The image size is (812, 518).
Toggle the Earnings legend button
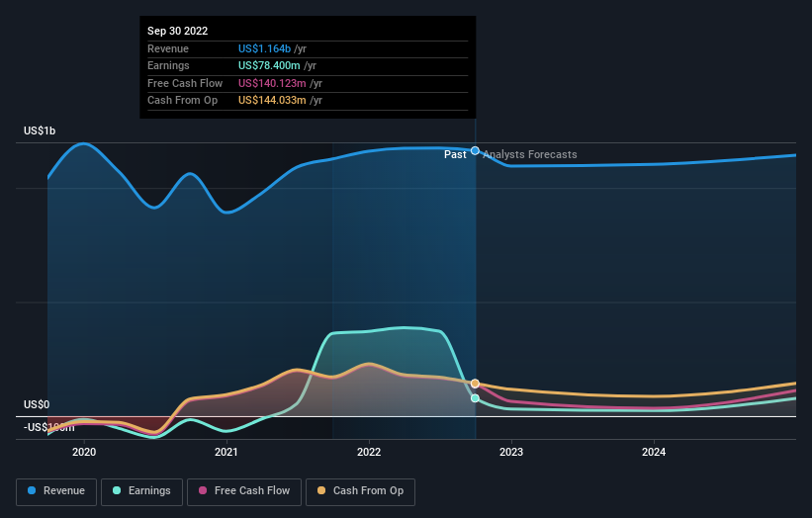click(x=141, y=491)
